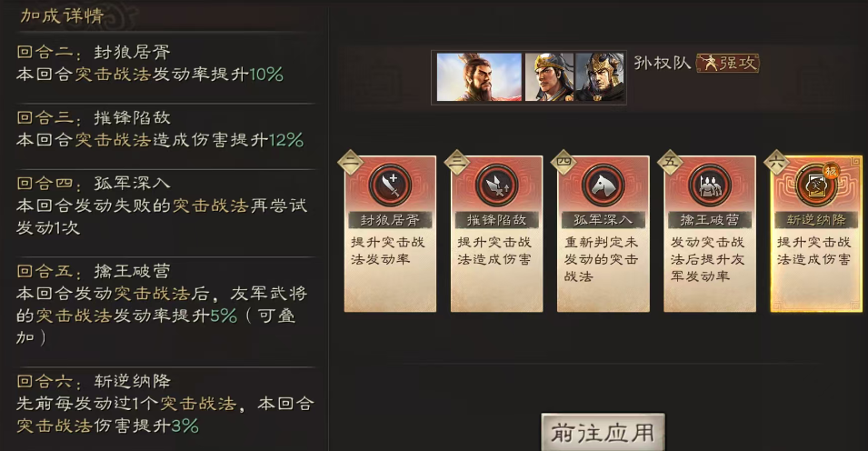Select the first general portrait with crown
This screenshot has width=868, height=451.
pyautogui.click(x=479, y=77)
